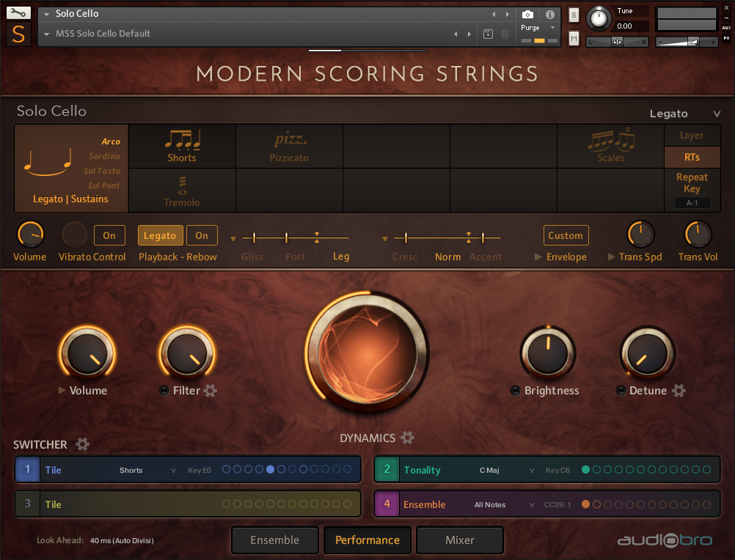Toggle the Filter enable LED
This screenshot has height=560, width=735.
(x=164, y=391)
